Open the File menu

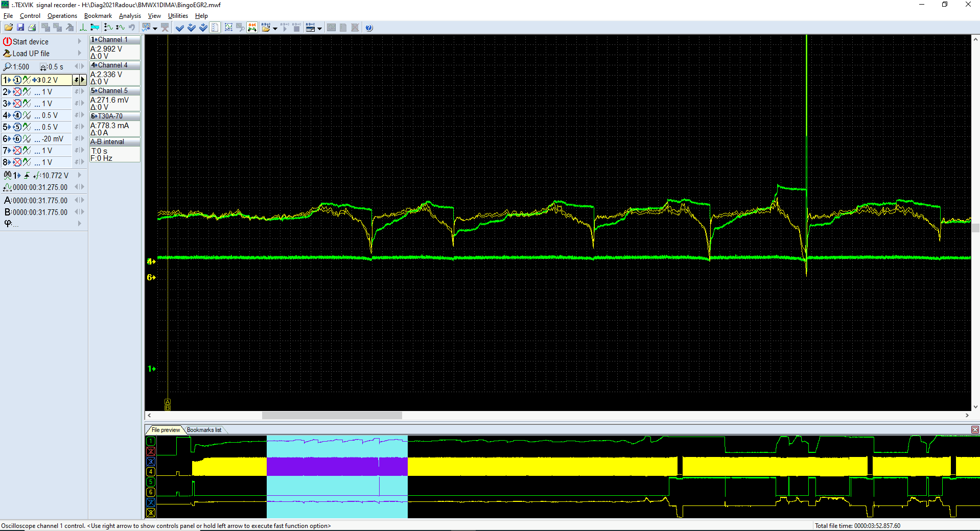tap(8, 16)
